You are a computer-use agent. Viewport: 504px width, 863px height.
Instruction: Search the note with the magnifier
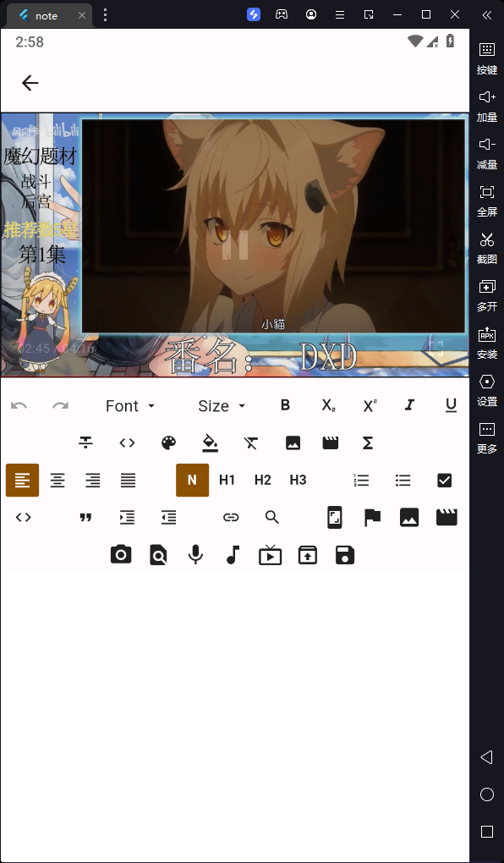pyautogui.click(x=271, y=517)
